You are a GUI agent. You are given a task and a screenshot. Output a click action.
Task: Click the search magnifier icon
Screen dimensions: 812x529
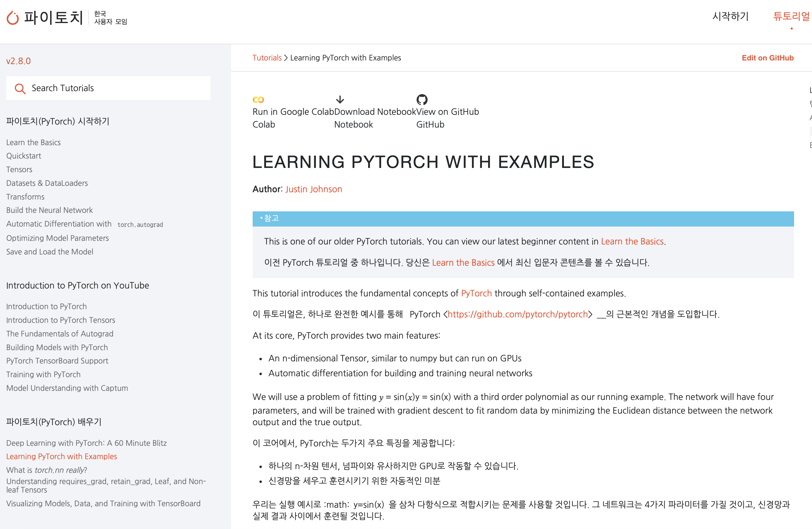(20, 89)
